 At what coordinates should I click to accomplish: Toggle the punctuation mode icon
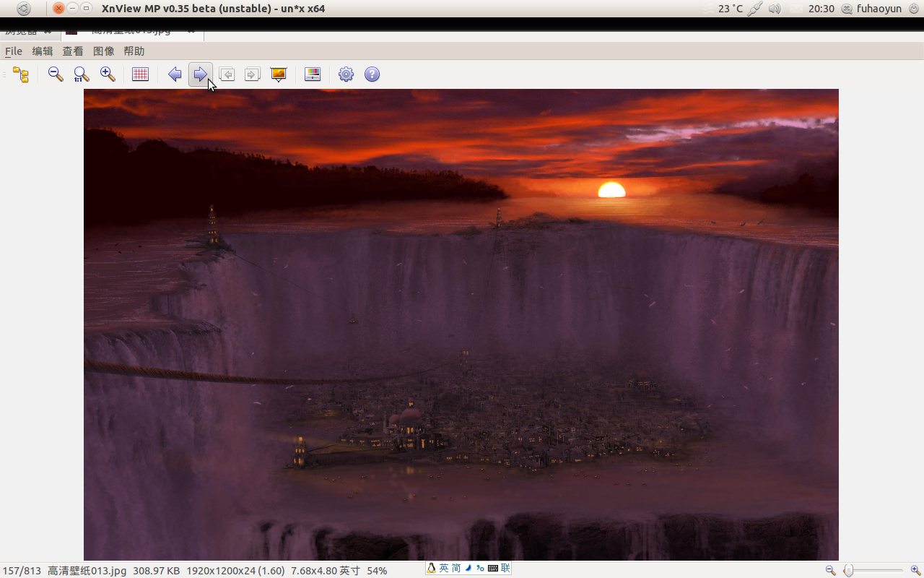(x=480, y=569)
